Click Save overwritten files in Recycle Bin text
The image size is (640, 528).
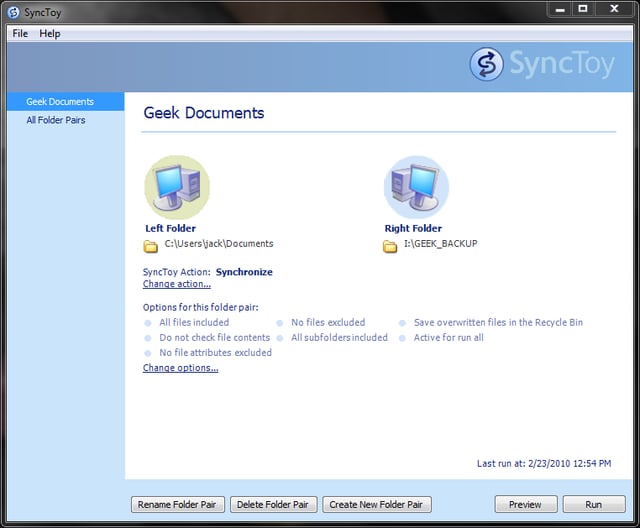498,322
